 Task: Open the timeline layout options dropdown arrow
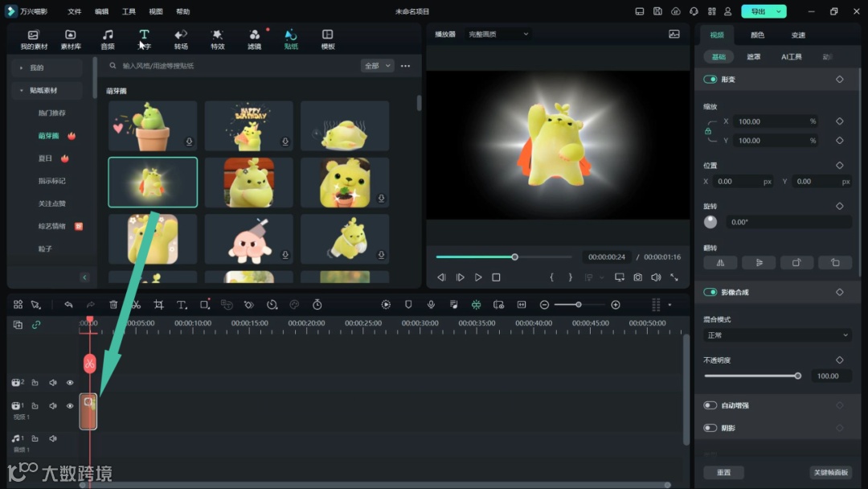coord(669,305)
